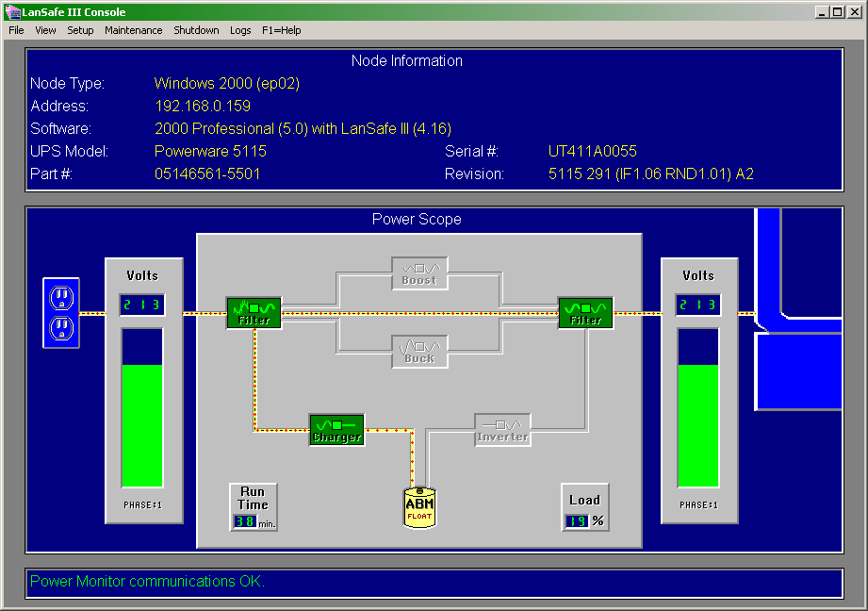The image size is (868, 611).
Task: Click the input voltage green bar gauge
Action: 142,407
